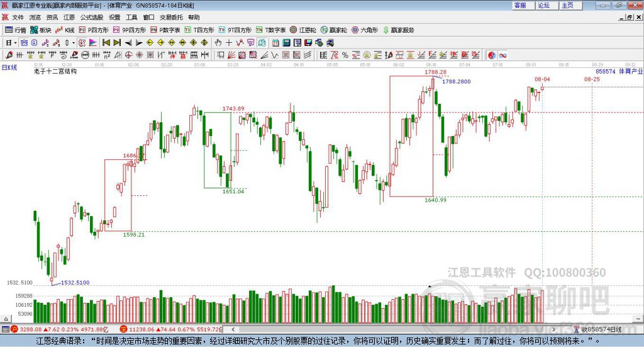Click the crosshair cursor tool icon
The image size is (644, 347).
tap(229, 43)
